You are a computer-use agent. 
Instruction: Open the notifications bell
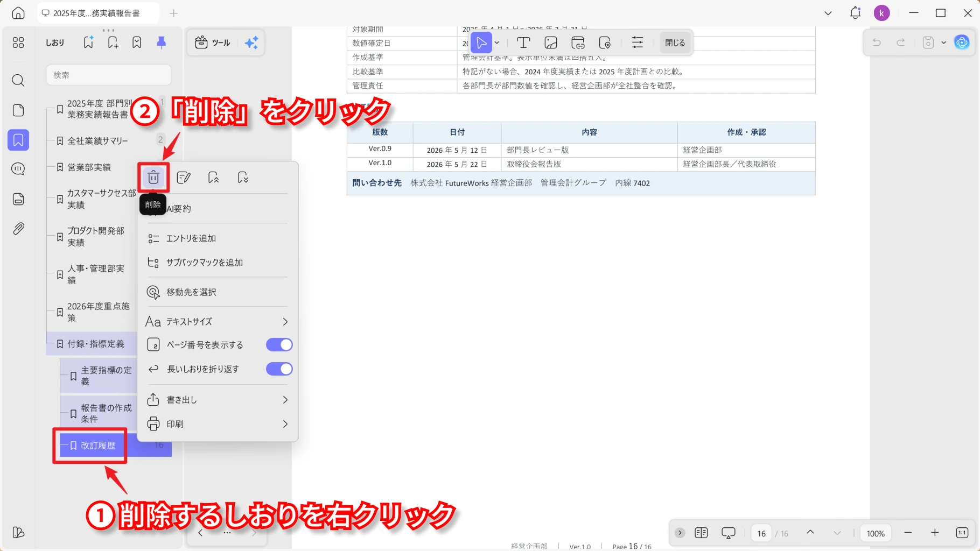click(x=855, y=13)
